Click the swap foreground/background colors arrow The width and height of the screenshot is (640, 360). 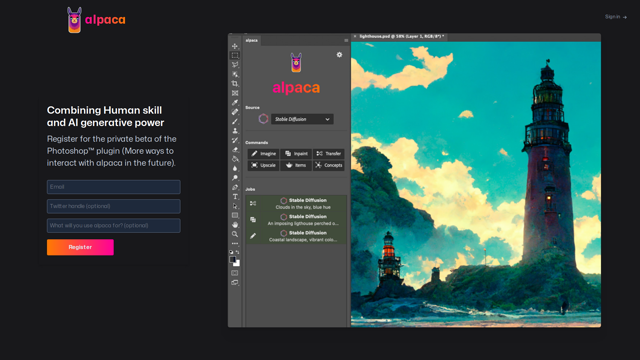click(238, 252)
